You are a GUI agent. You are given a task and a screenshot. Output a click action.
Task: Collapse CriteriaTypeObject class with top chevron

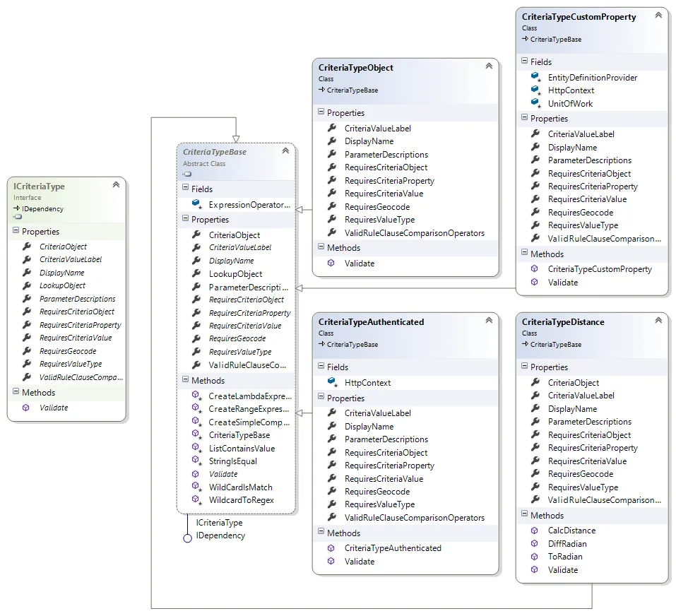[x=489, y=66]
